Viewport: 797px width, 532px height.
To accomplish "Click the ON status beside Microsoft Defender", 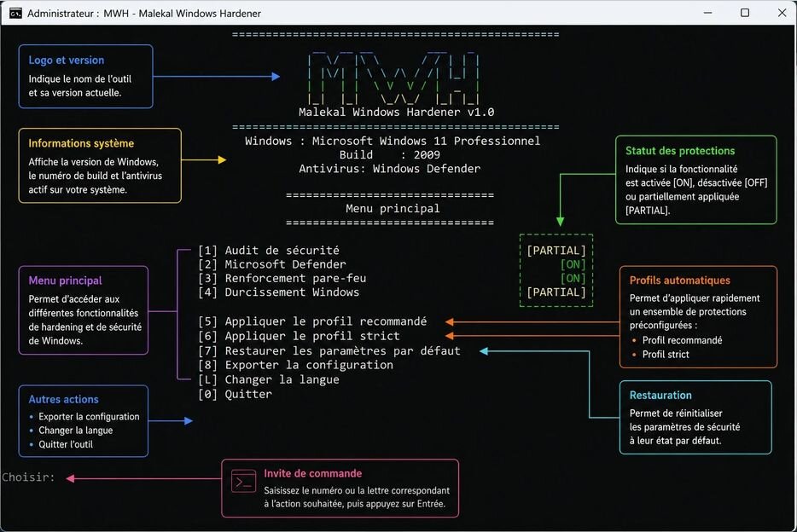I will click(x=573, y=264).
